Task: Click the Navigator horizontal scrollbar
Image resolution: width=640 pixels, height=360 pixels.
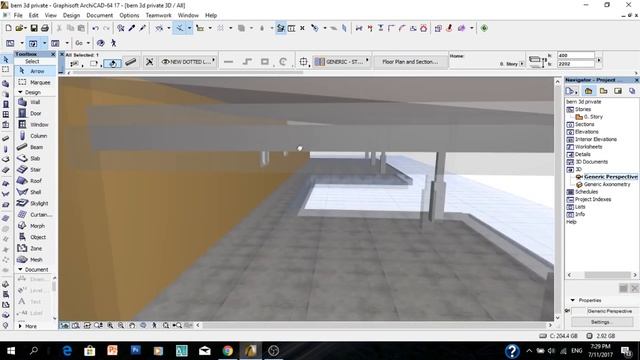Action: coord(602,275)
